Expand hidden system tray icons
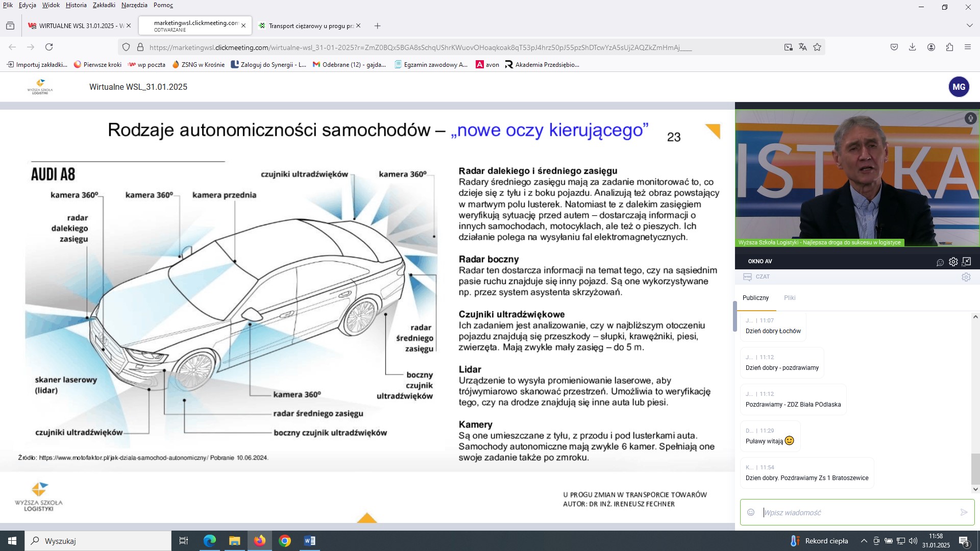This screenshot has width=980, height=551. coord(864,541)
